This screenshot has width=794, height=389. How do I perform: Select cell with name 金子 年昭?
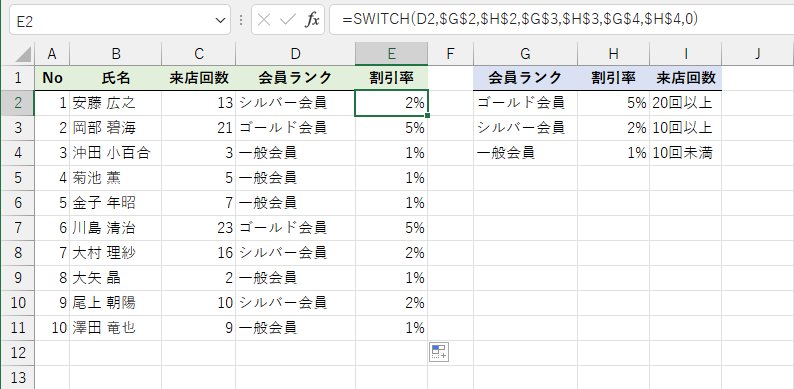pyautogui.click(x=116, y=203)
